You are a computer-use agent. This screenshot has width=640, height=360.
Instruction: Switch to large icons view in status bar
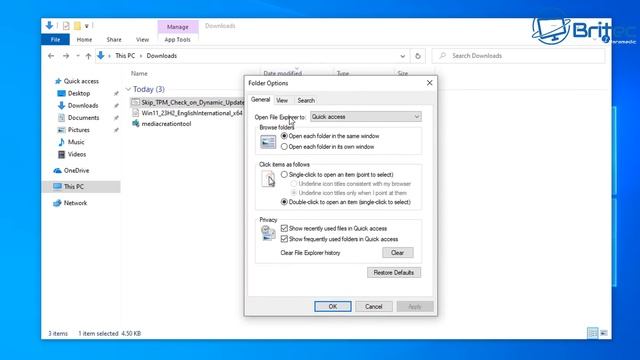[604, 333]
